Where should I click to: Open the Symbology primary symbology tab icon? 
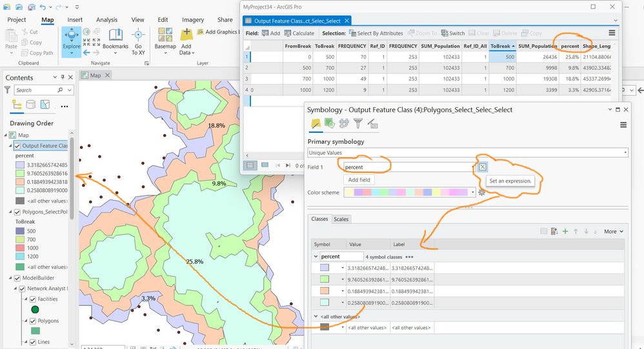316,123
